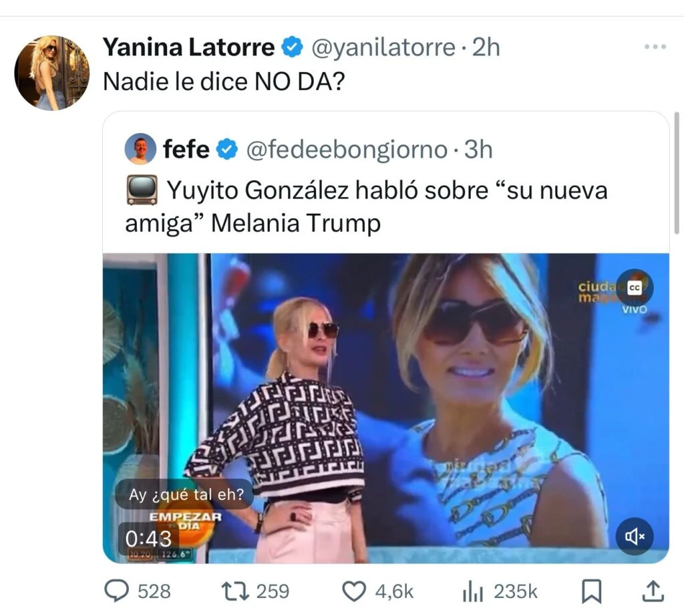Open Yanina Latorre's profile name
This screenshot has height=616, width=684.
(x=188, y=47)
